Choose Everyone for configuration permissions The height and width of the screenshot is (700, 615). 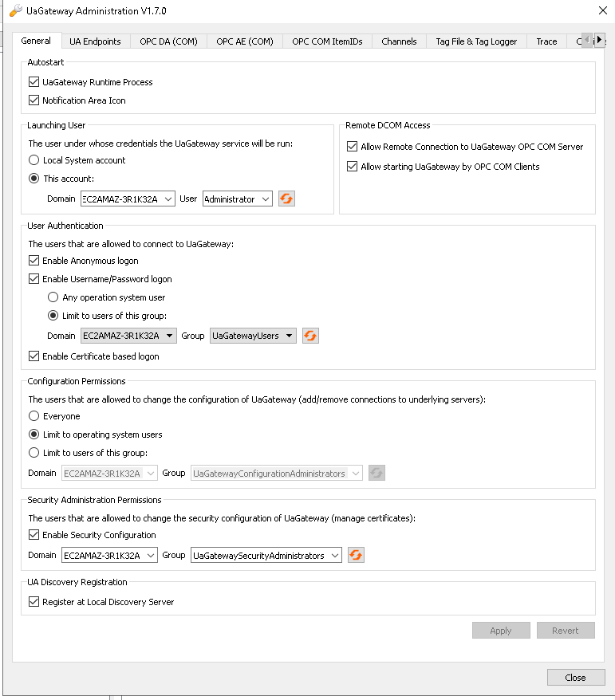[34, 416]
